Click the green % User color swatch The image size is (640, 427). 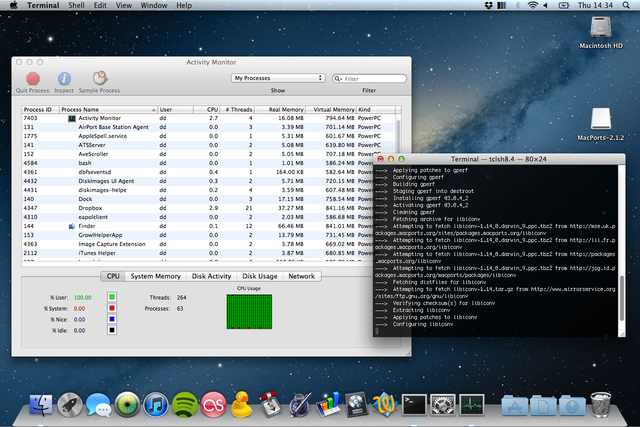point(112,297)
